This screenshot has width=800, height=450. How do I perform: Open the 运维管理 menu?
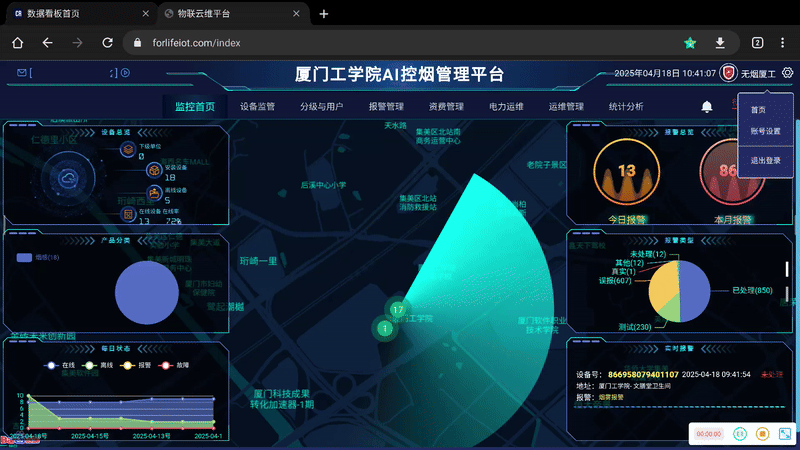click(566, 107)
